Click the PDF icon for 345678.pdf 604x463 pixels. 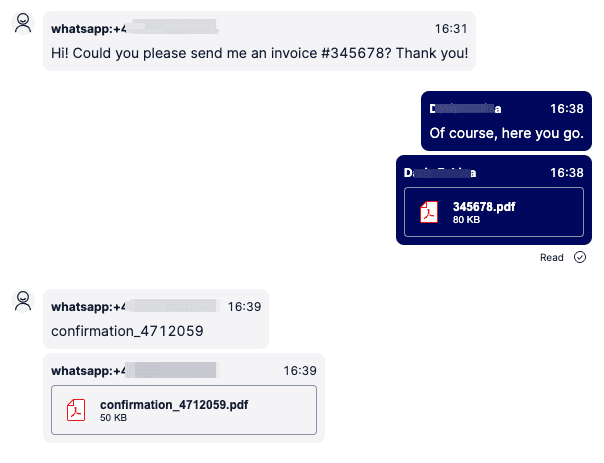(x=428, y=212)
